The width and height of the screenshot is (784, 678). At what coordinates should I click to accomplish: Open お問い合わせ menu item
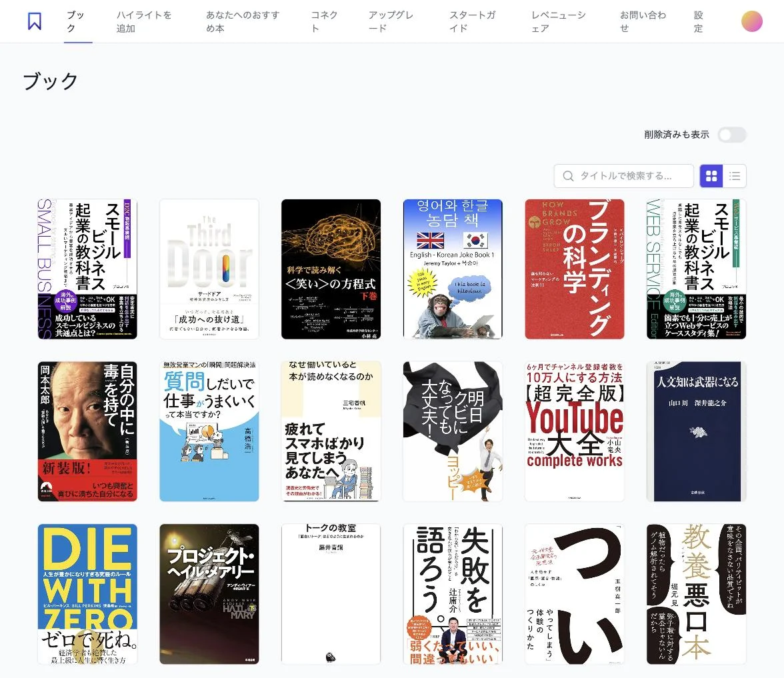(643, 21)
